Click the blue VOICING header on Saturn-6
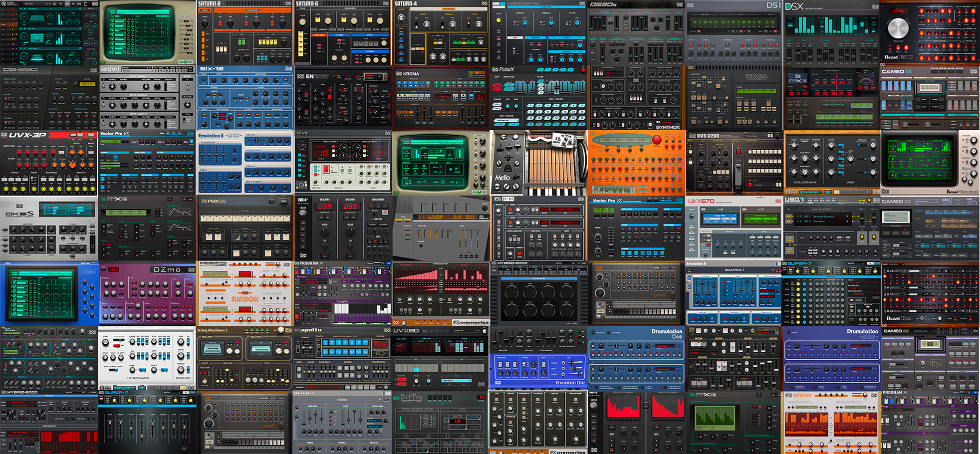 (339, 35)
